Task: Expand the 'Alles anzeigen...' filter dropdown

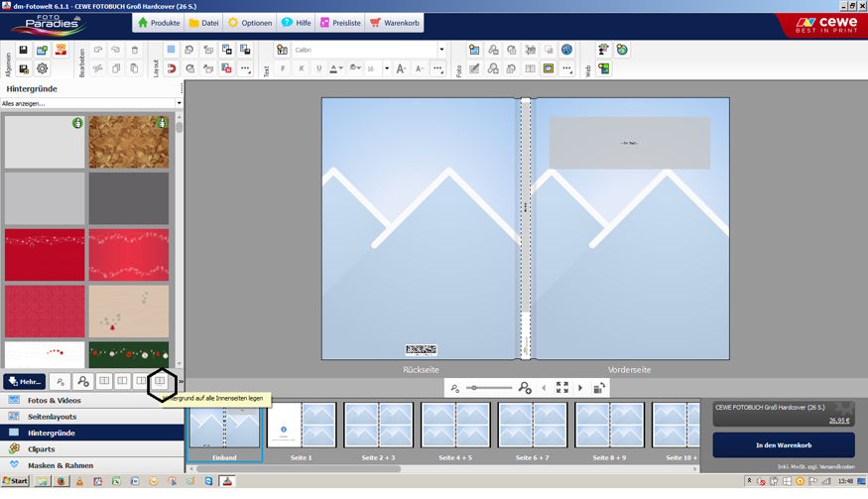Action: coord(179,103)
